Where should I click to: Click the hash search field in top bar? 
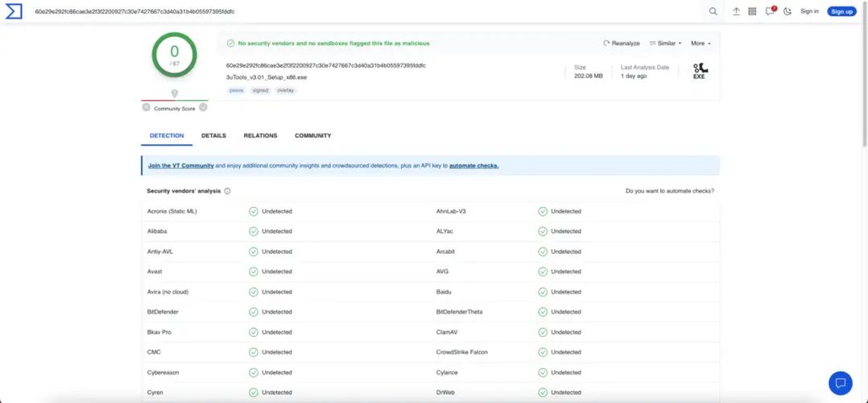[366, 11]
